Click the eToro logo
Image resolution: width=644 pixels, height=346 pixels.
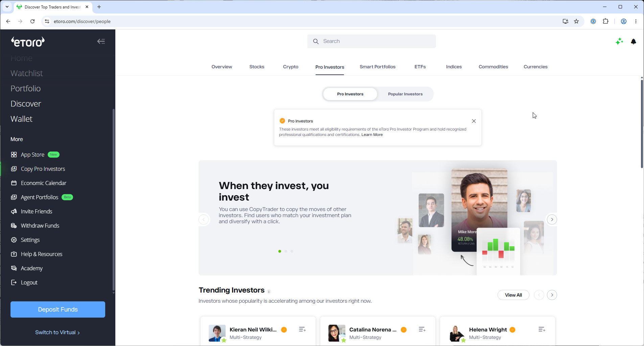[28, 42]
